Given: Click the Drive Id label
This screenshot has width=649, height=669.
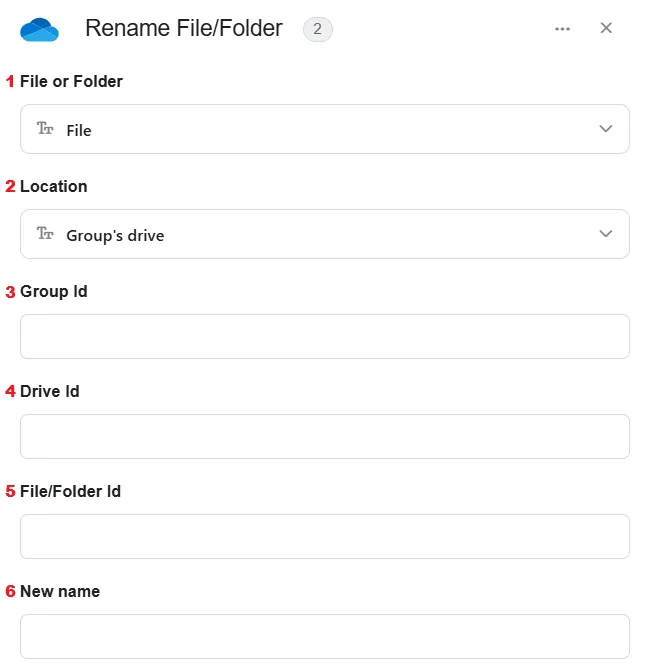Looking at the screenshot, I should click(49, 391).
